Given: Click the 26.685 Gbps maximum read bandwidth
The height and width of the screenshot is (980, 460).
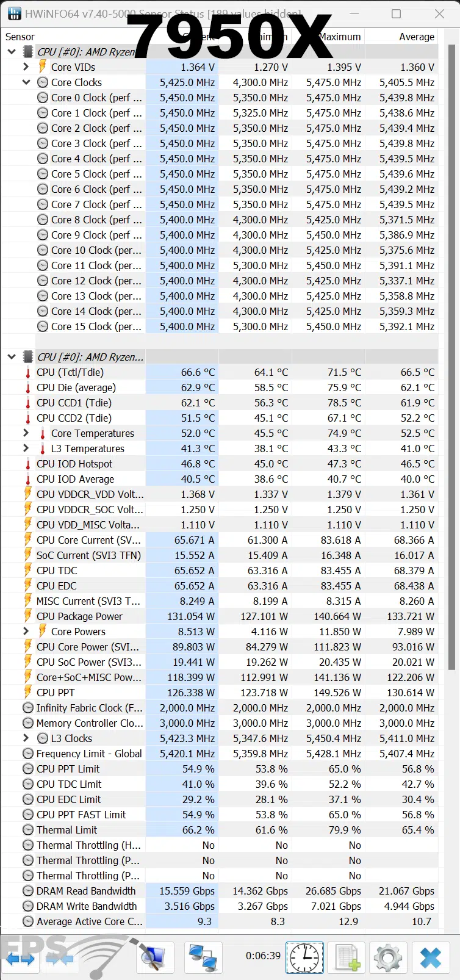Looking at the screenshot, I should coord(334,891).
